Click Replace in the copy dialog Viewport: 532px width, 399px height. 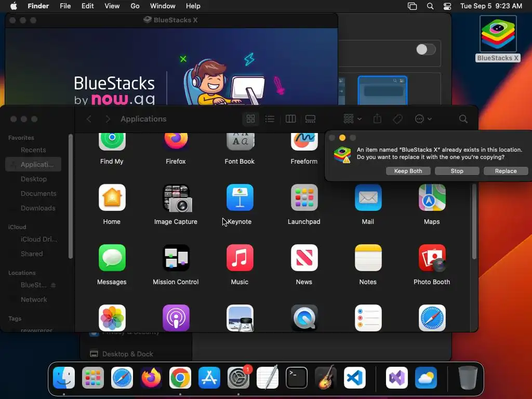click(x=506, y=171)
